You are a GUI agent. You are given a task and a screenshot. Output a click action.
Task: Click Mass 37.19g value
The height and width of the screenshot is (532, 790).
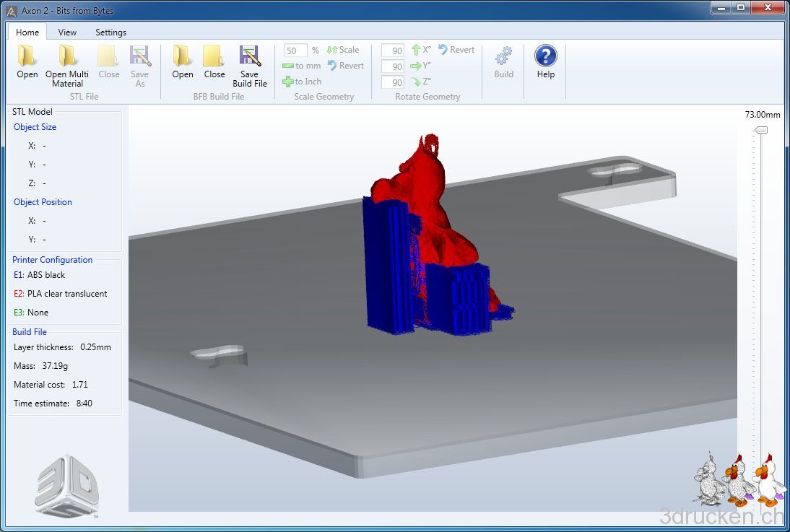(55, 366)
